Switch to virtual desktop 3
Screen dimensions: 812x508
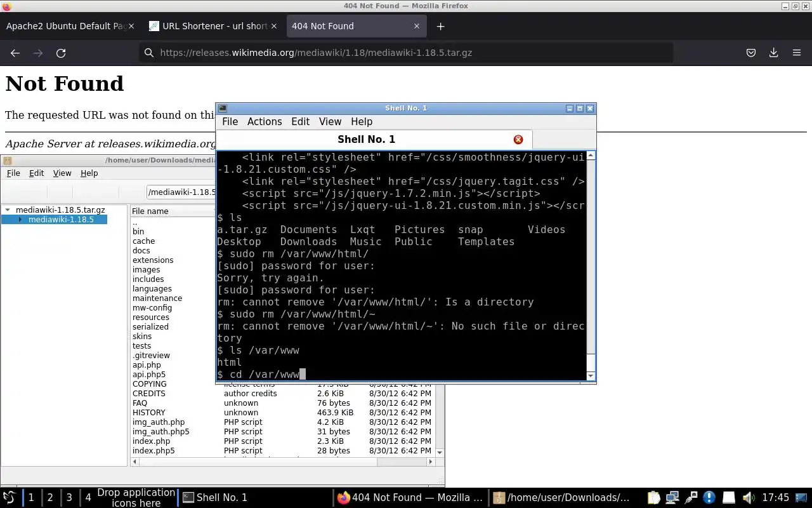tap(69, 498)
